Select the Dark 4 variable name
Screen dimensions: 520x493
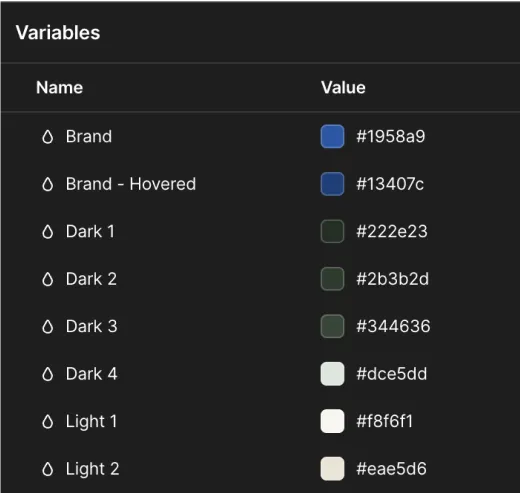tap(91, 374)
